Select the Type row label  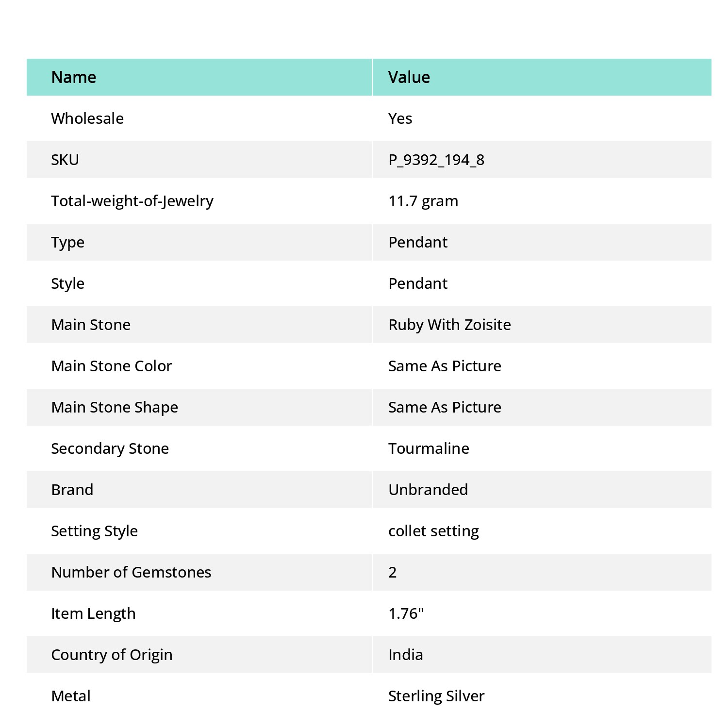(x=68, y=243)
